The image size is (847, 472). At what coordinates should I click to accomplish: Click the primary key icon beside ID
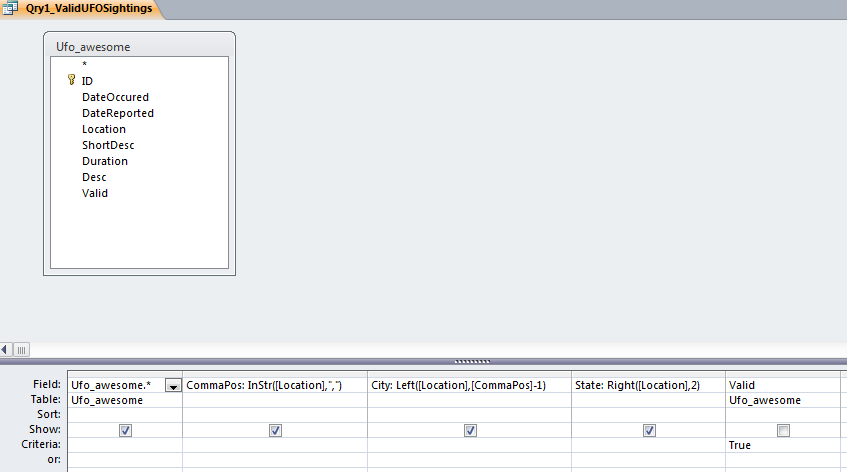71,80
